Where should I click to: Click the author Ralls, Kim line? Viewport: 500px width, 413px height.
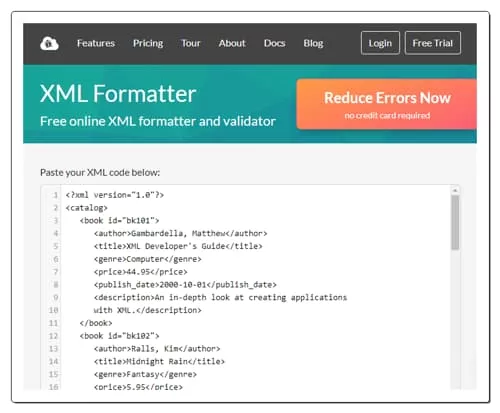tap(157, 349)
